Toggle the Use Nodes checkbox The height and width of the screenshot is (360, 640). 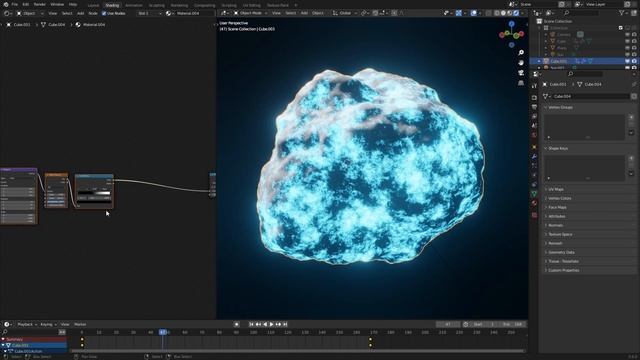coord(104,13)
